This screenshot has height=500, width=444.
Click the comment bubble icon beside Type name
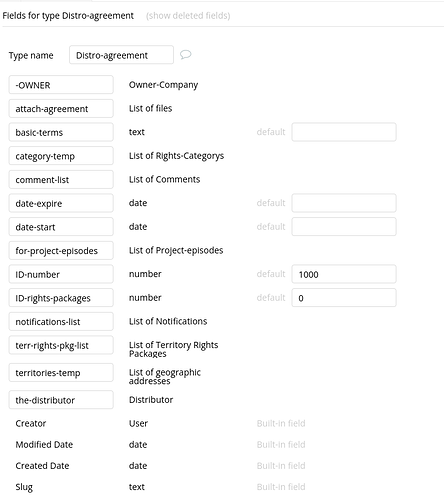pyautogui.click(x=185, y=54)
